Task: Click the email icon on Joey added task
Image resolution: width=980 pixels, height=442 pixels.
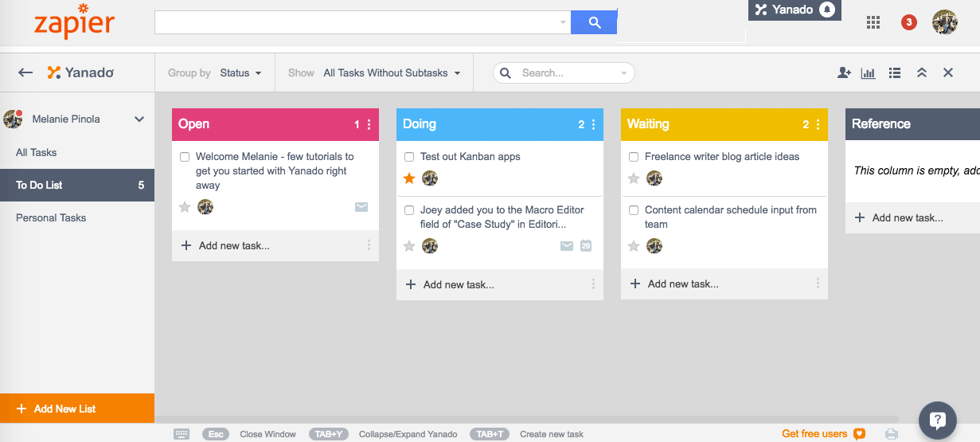Action: click(567, 246)
